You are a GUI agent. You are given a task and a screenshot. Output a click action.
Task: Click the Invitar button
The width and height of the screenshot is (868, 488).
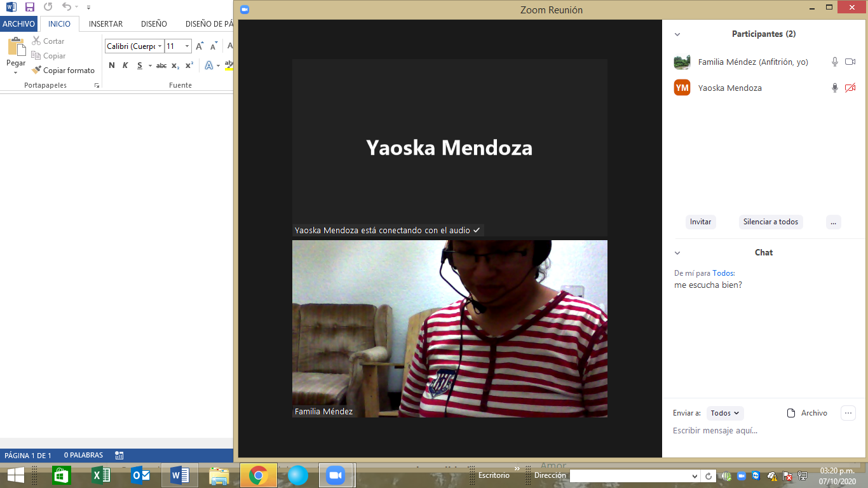(x=700, y=222)
